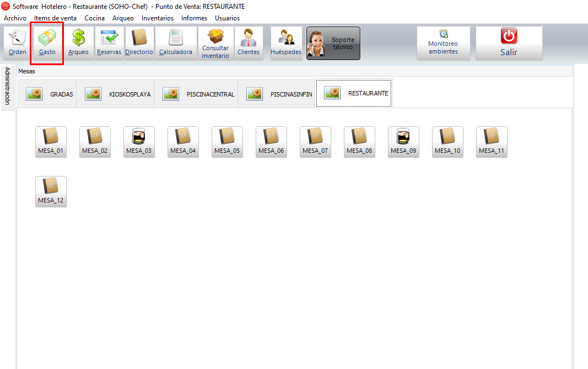The image size is (588, 369).
Task: Open the Directorio address book
Action: pos(139,43)
